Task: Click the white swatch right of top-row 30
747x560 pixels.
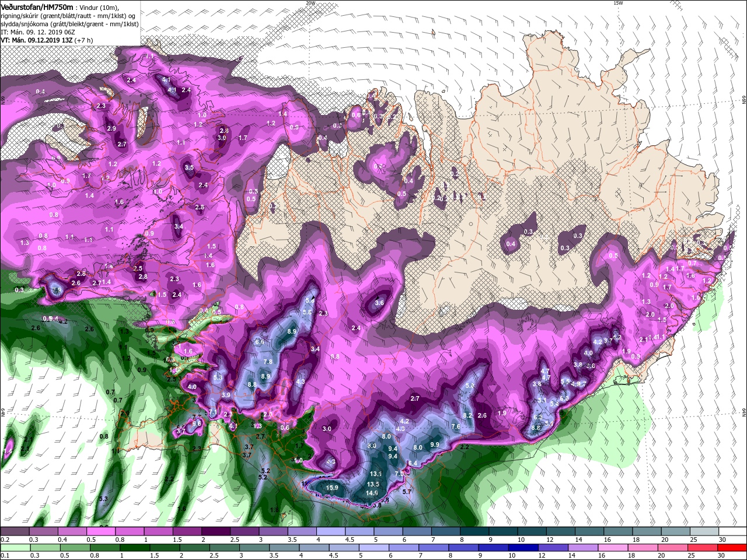Action: click(x=733, y=531)
